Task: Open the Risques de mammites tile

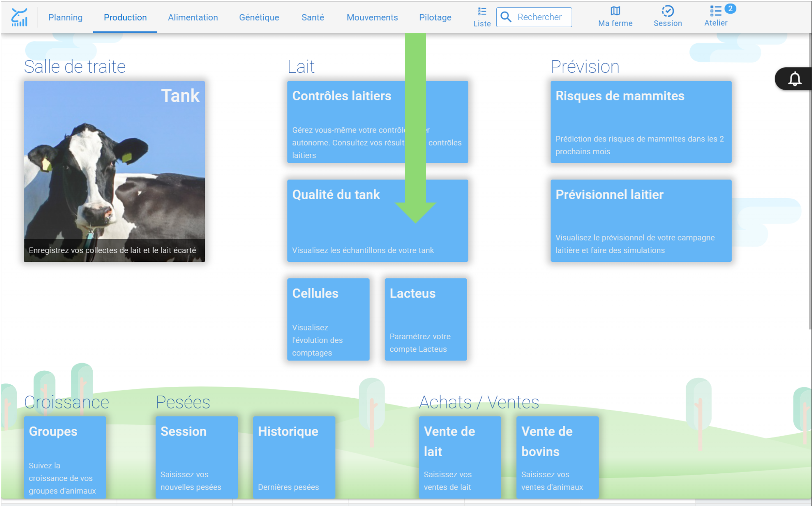Action: tap(641, 122)
